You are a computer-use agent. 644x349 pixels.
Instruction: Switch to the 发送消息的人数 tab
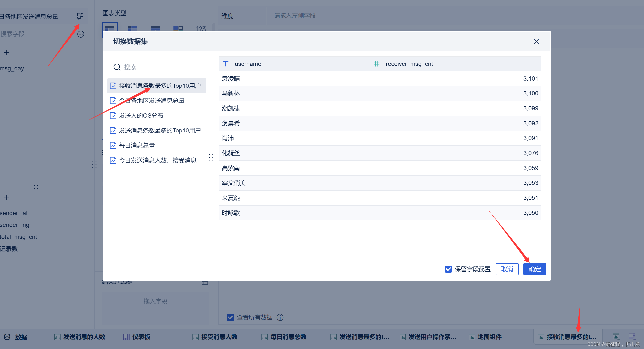coord(80,337)
